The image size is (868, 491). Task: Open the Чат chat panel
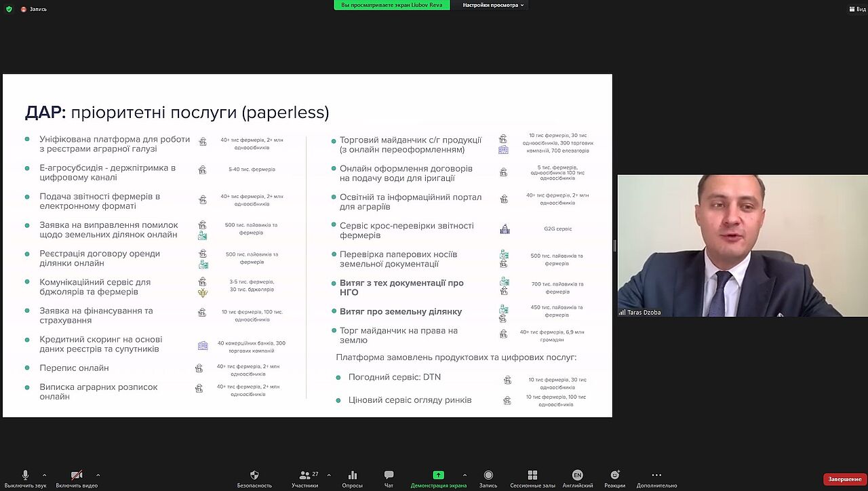click(x=389, y=475)
